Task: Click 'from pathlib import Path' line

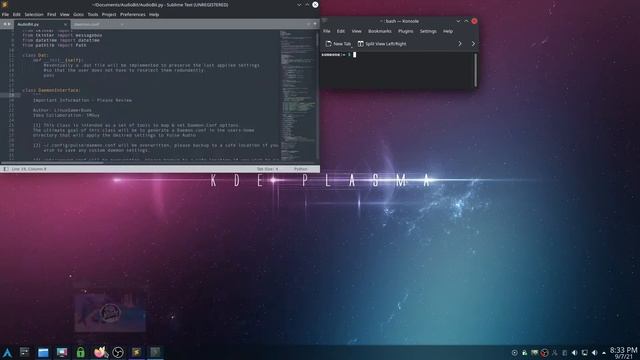Action: [x=54, y=45]
